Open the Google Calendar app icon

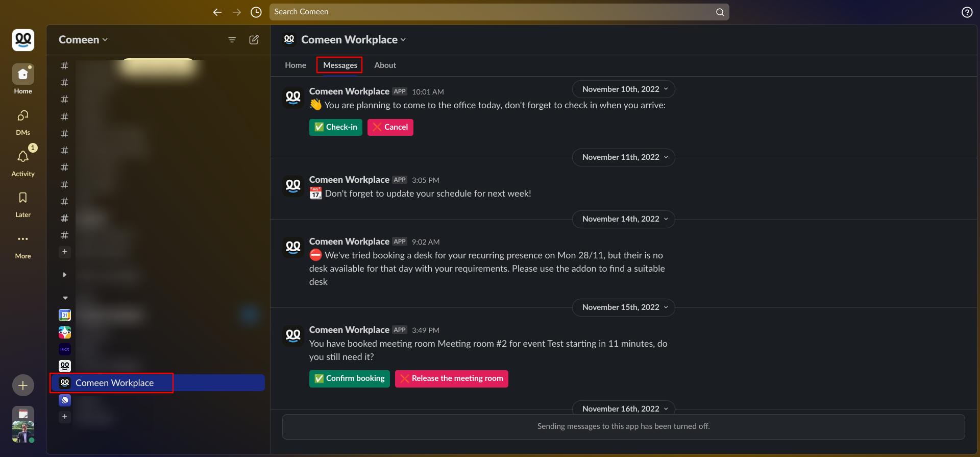[x=65, y=315]
